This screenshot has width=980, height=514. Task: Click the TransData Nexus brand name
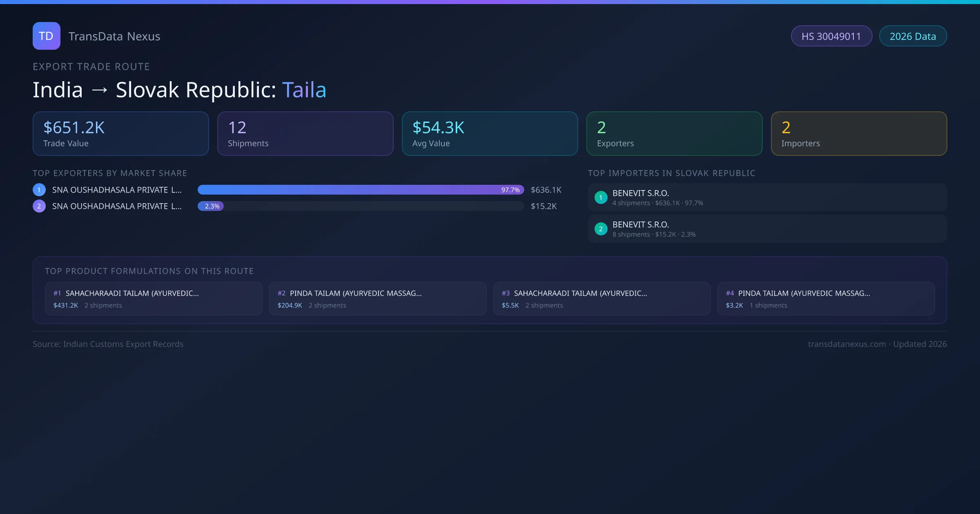click(x=114, y=36)
